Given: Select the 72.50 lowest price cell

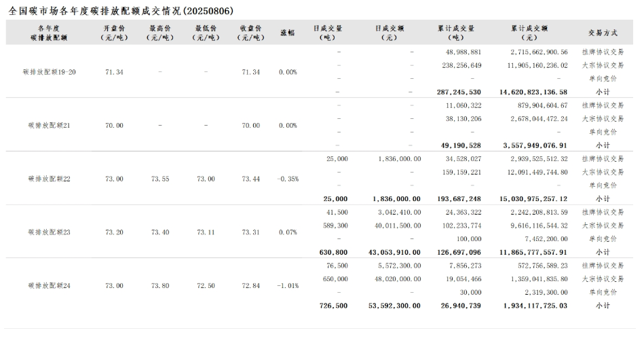Looking at the screenshot, I should (x=206, y=286).
